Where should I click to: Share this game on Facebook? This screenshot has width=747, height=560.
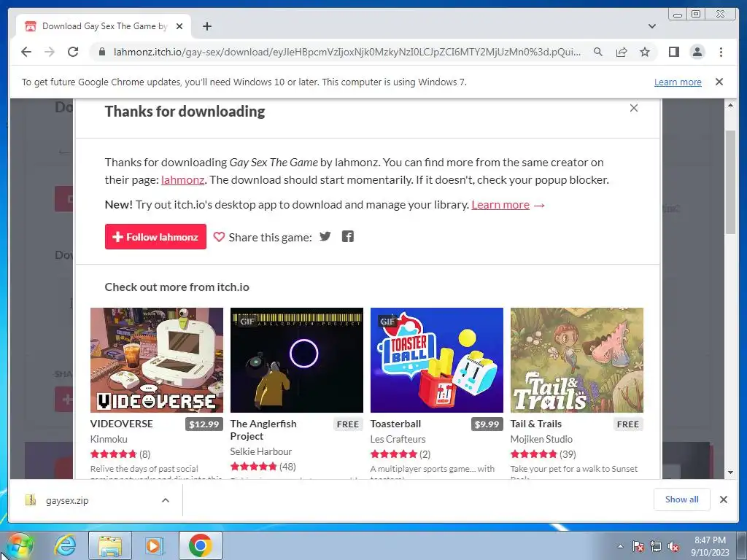[x=348, y=237]
